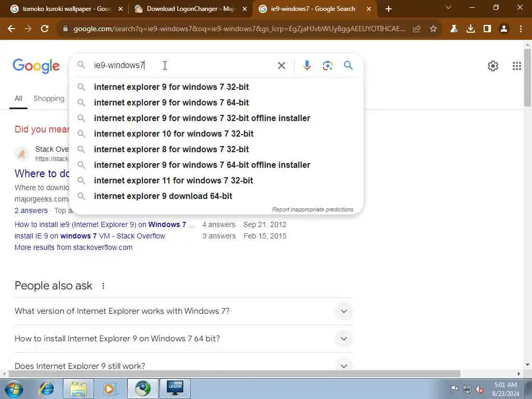Click the taskbar clock showing 5:01 AM

tap(506, 389)
